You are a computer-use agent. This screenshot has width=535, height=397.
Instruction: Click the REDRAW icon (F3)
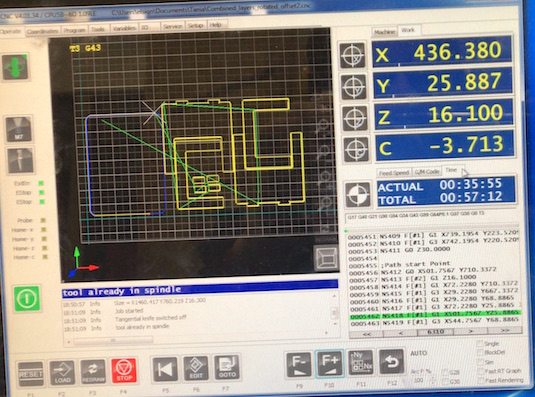(x=93, y=372)
